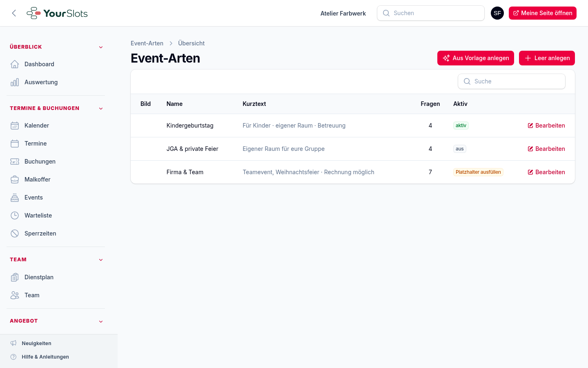Click the Malkoffer briefcase icon
Screen dimensions: 588x368
point(15,180)
